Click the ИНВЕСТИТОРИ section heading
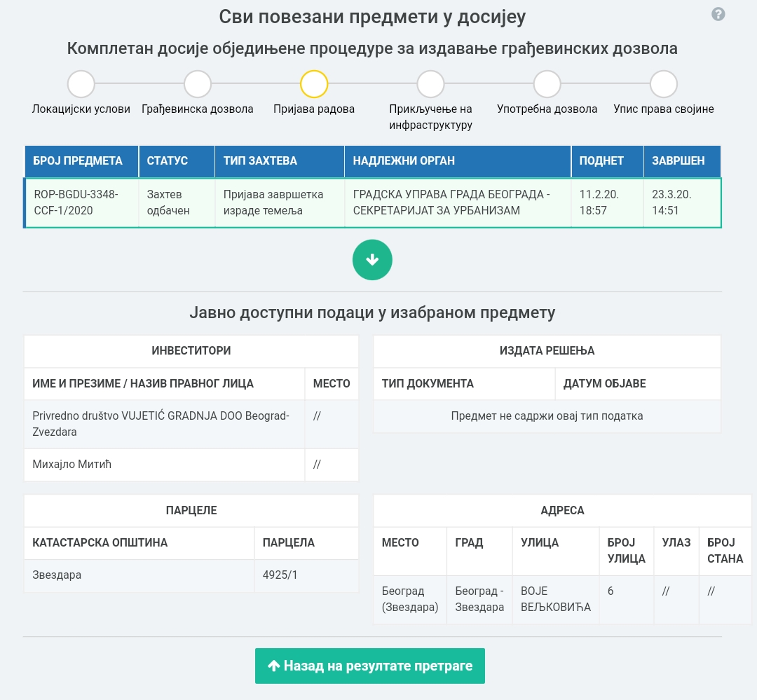The height and width of the screenshot is (700, 757). (x=191, y=350)
